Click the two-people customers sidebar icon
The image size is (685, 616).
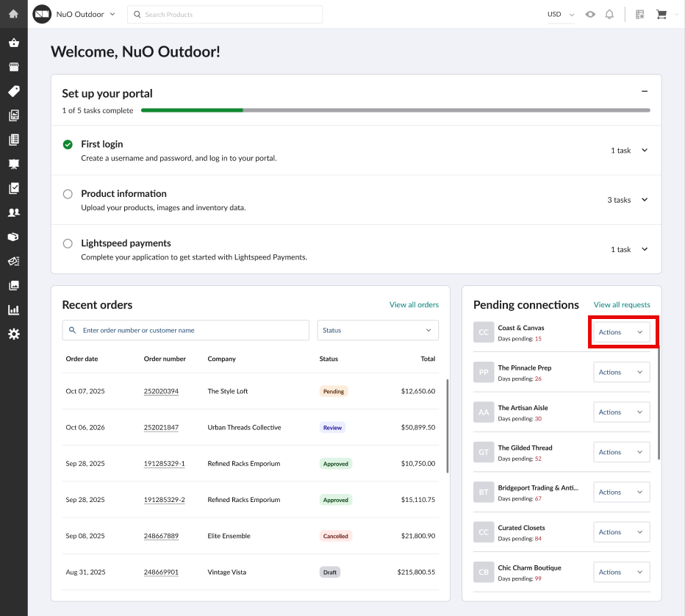click(13, 212)
